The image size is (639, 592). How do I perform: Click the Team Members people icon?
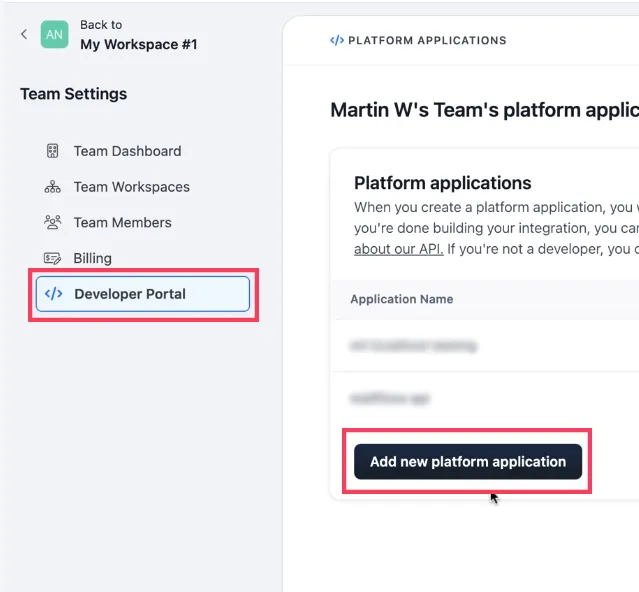pyautogui.click(x=53, y=222)
